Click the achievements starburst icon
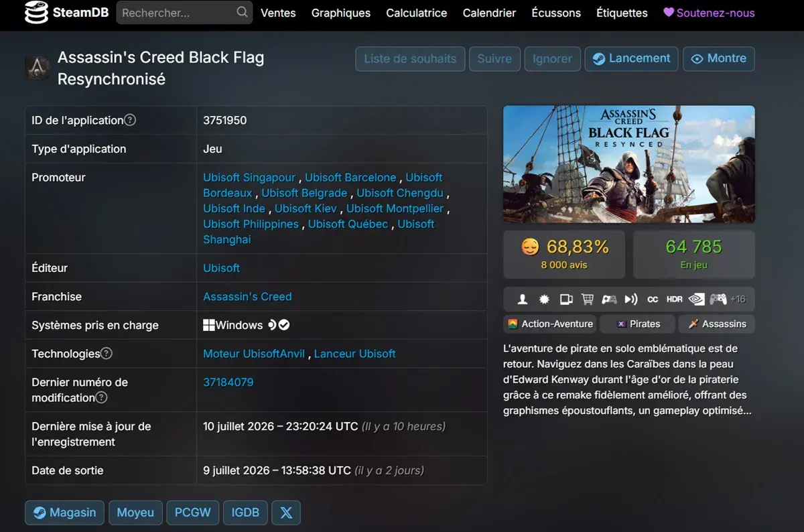 coord(545,300)
